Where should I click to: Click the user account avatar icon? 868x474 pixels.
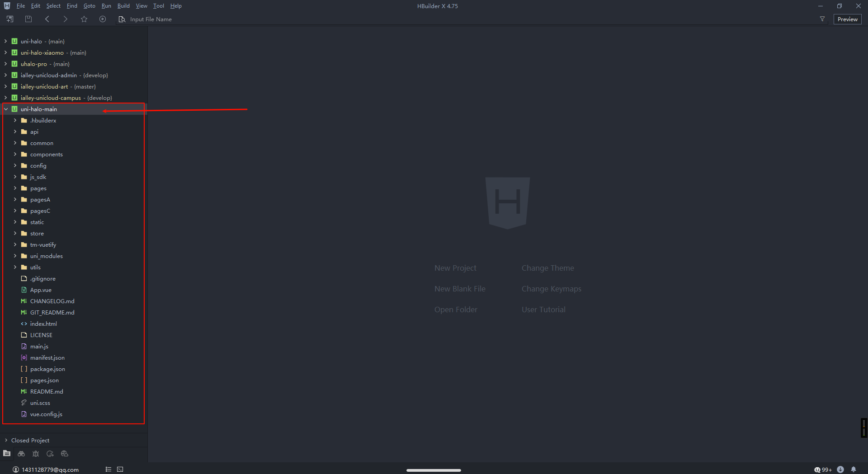tap(16, 469)
